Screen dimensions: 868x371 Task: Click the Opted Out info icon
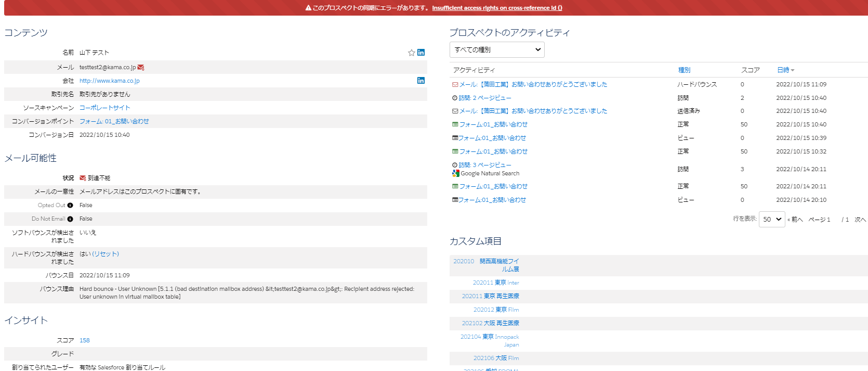tap(70, 206)
